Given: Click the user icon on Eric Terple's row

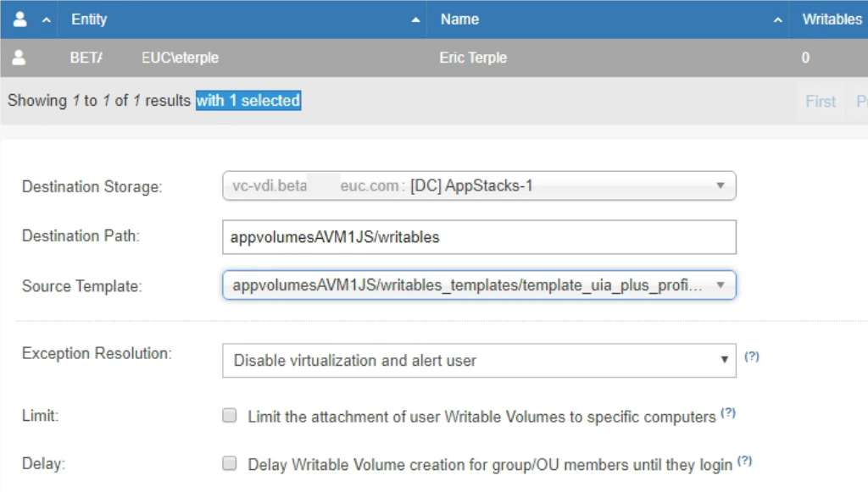Looking at the screenshot, I should click(19, 57).
